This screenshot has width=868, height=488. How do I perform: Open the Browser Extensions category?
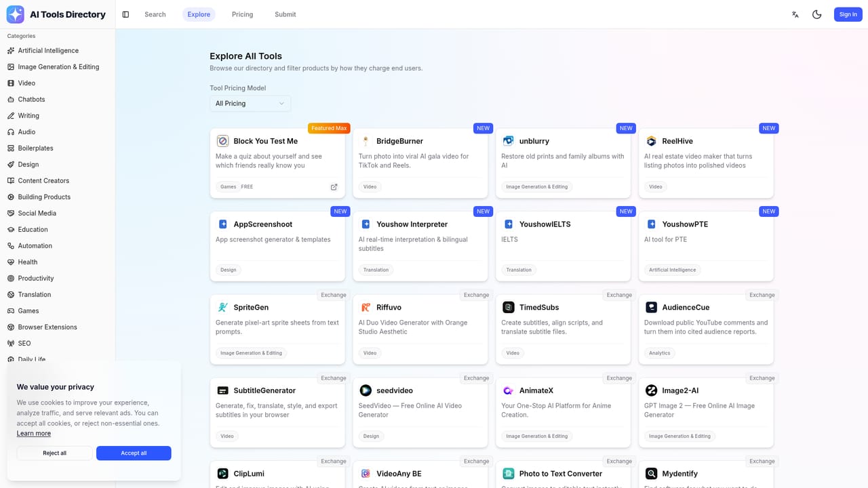pyautogui.click(x=58, y=327)
